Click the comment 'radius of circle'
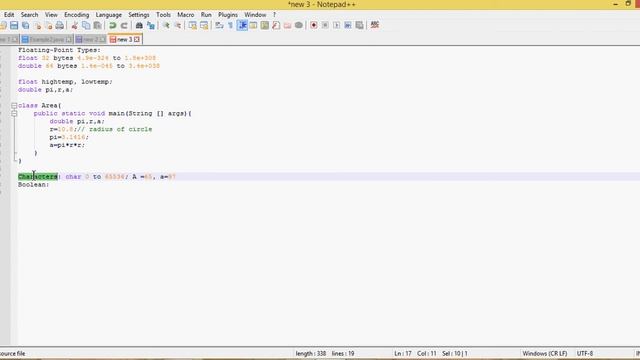The height and width of the screenshot is (360, 640). [120, 129]
